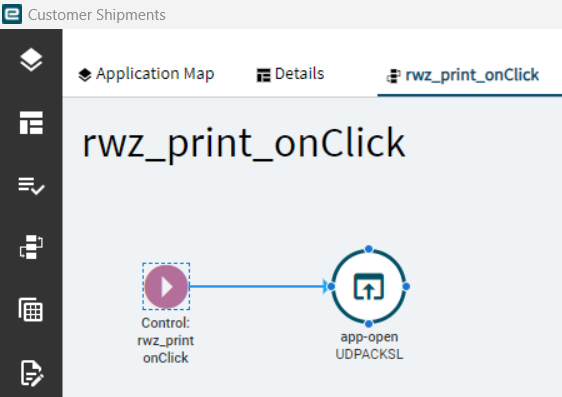Open the edit document sidebar icon

(x=32, y=373)
